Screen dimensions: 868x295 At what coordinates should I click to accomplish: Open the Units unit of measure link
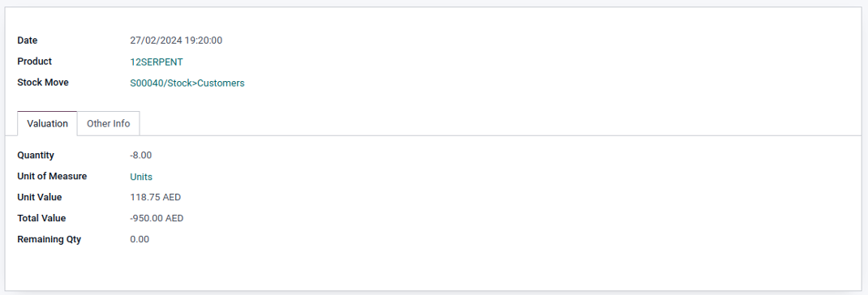tap(141, 177)
